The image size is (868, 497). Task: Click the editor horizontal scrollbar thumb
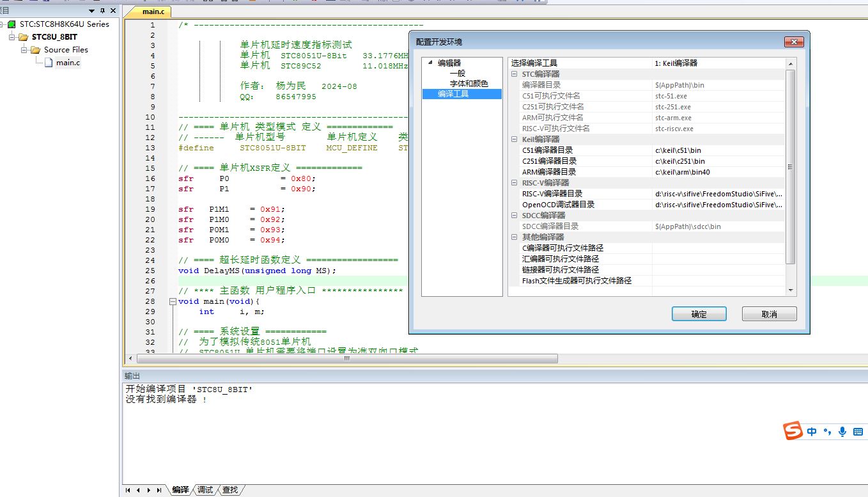coord(347,359)
